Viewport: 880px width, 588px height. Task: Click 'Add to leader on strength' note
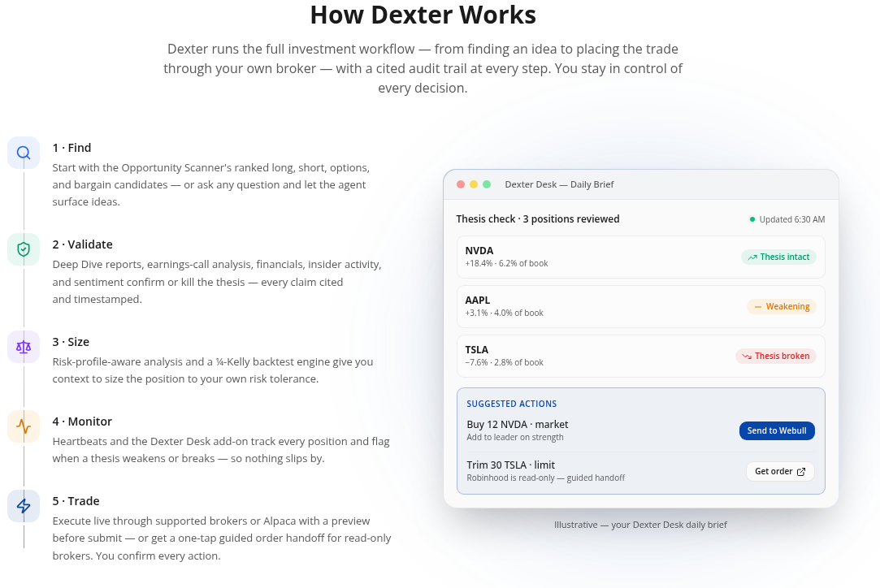tap(514, 437)
